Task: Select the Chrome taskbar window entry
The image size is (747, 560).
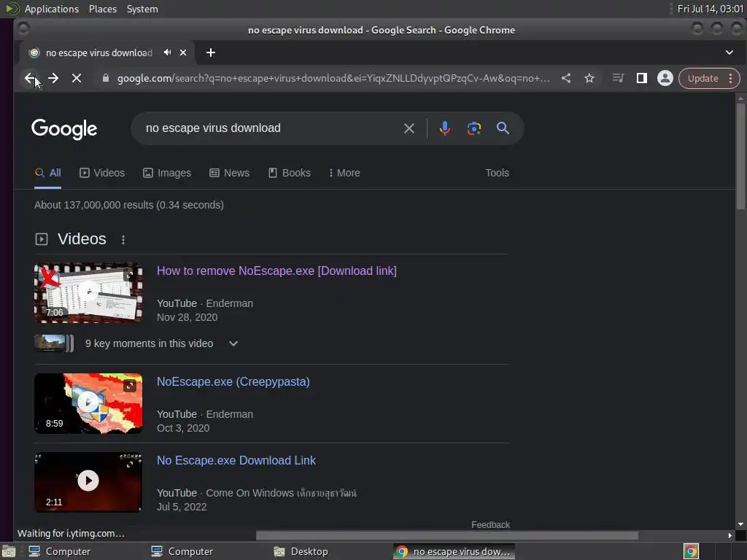Action: pos(454,551)
